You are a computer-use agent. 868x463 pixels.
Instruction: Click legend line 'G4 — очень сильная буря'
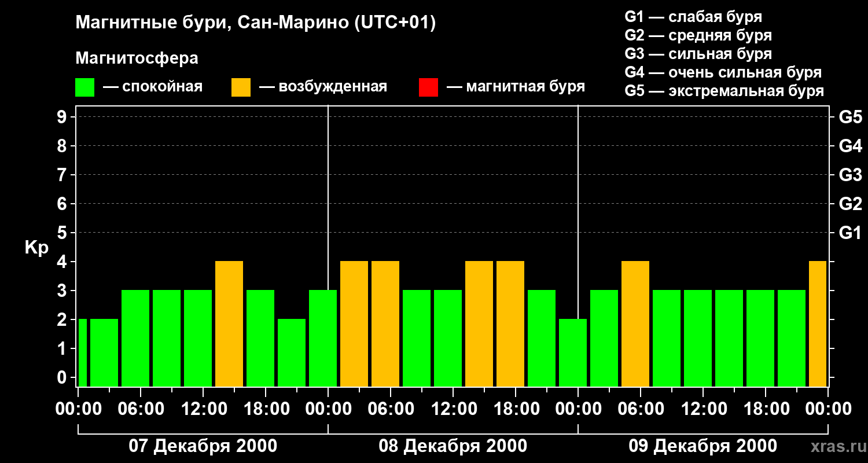tap(723, 72)
